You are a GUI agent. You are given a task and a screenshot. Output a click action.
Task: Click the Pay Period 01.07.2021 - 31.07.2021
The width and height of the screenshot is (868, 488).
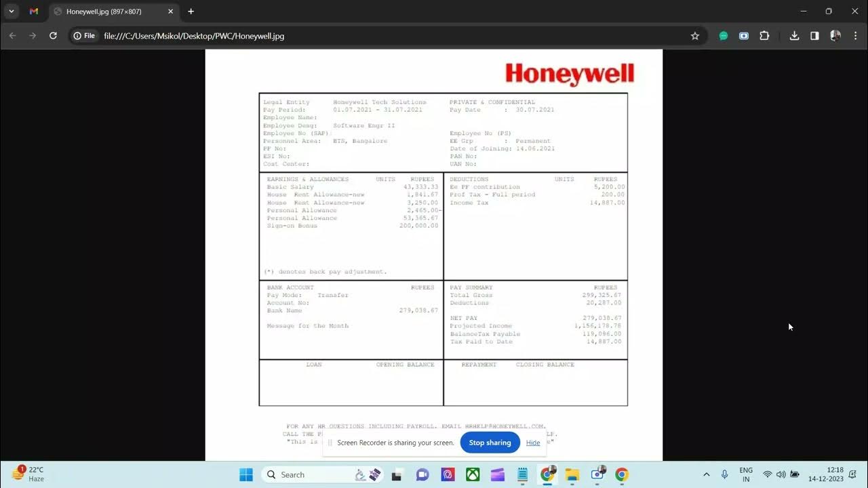click(377, 110)
